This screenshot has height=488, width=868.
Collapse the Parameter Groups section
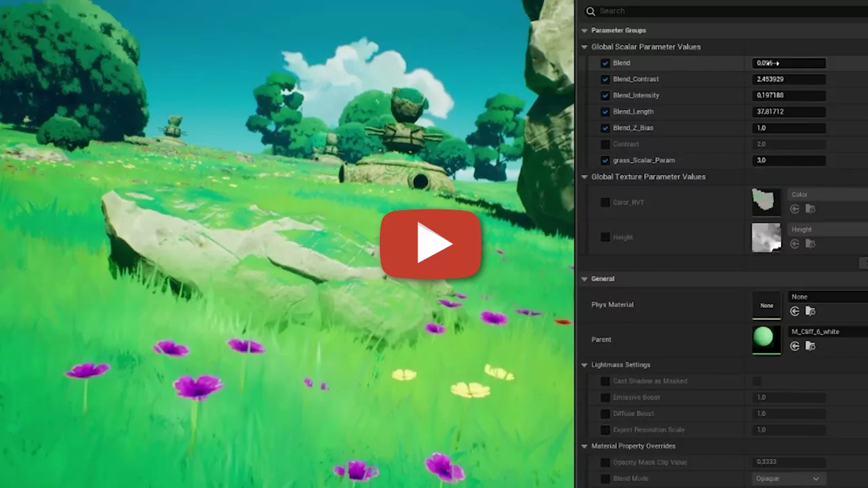tap(585, 30)
